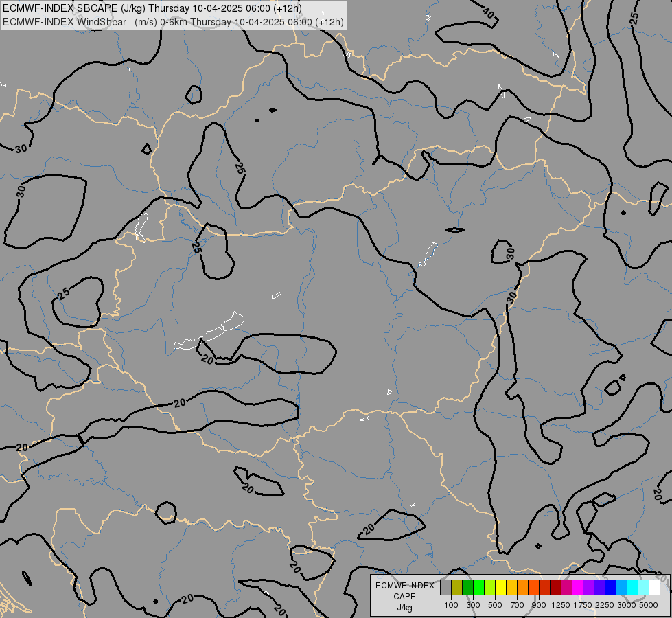Viewport: 672px width, 618px height.
Task: Click the SBCAPE title line in header
Action: [x=152, y=8]
